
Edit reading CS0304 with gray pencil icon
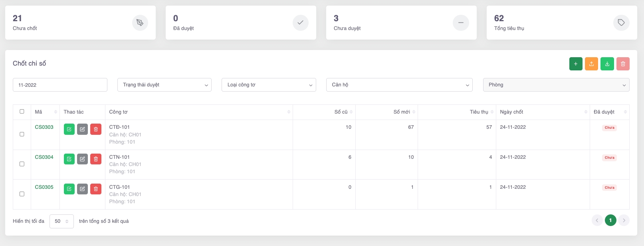[82, 159]
